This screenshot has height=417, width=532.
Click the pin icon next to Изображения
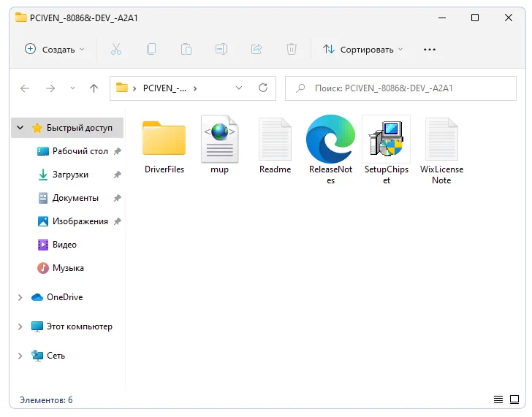pos(118,221)
